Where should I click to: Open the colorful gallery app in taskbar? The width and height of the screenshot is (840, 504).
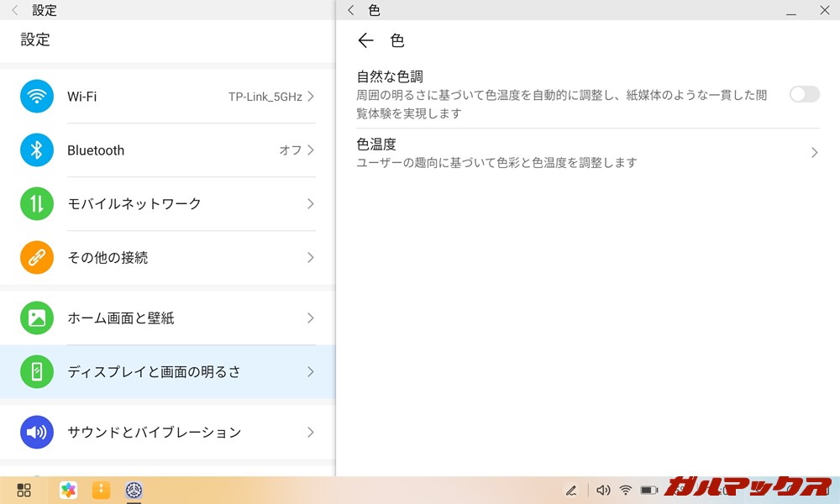pos(68,491)
